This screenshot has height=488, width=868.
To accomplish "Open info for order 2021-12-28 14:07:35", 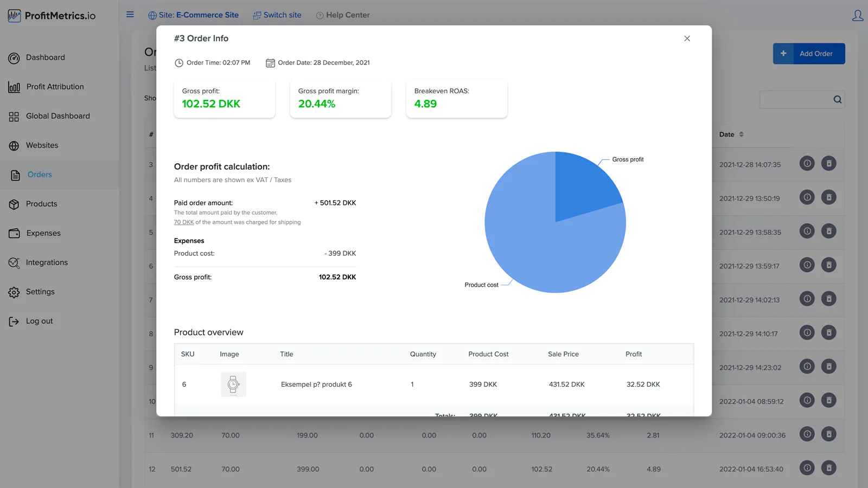I will coord(807,163).
